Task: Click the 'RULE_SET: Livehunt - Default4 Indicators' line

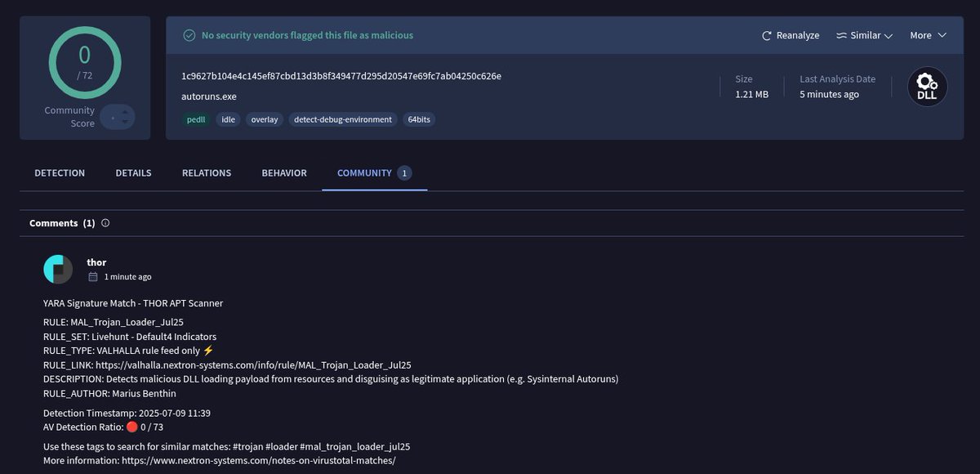Action: pos(130,337)
